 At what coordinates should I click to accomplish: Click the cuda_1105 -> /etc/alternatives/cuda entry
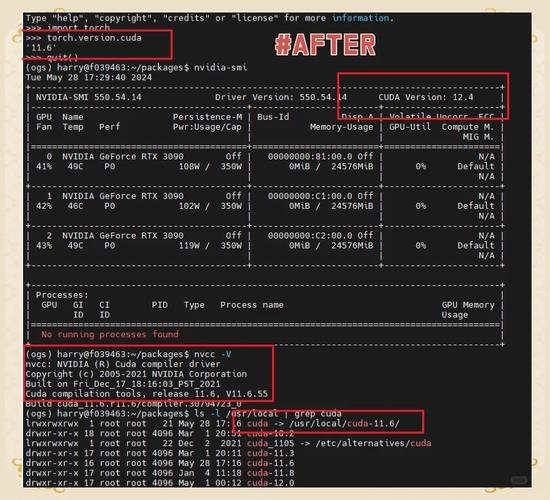click(x=339, y=443)
